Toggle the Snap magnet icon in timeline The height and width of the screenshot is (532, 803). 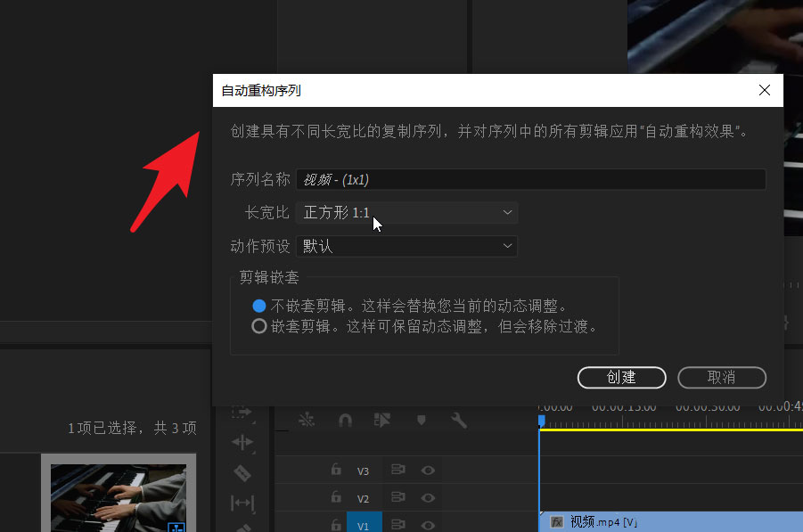click(345, 420)
